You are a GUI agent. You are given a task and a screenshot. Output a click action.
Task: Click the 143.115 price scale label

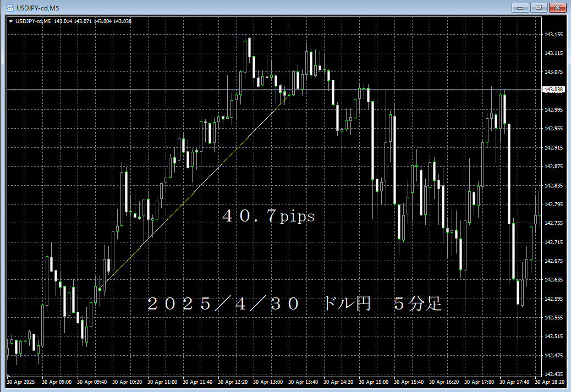[x=553, y=53]
